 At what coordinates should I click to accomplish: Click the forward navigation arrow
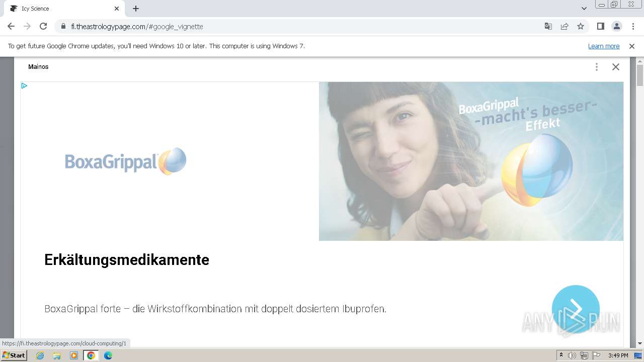point(27,26)
